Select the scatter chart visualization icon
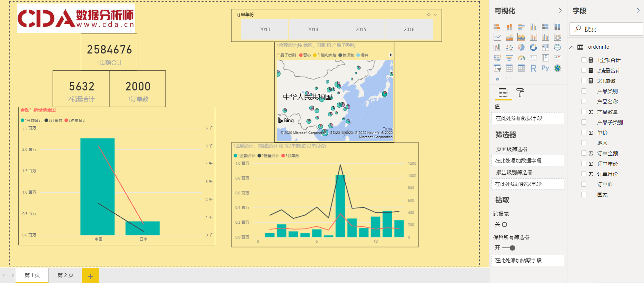This screenshot has height=283, width=644. (x=509, y=47)
